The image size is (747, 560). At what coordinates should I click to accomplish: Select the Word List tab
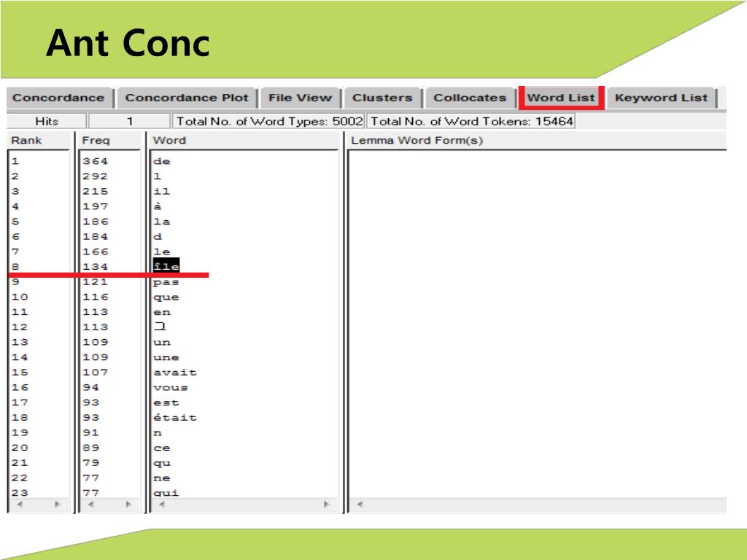click(x=561, y=98)
